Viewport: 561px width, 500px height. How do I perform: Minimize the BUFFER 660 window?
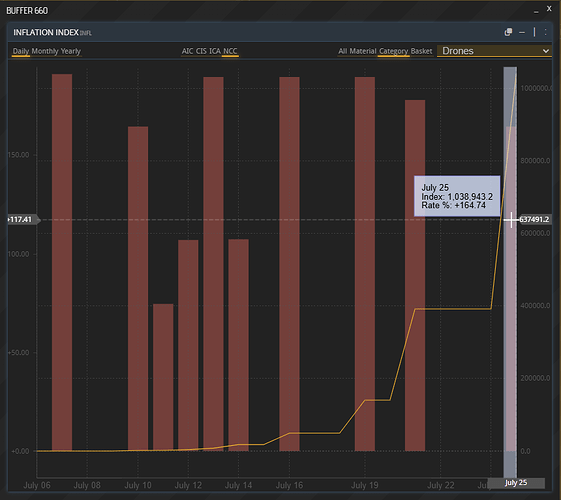coord(536,12)
